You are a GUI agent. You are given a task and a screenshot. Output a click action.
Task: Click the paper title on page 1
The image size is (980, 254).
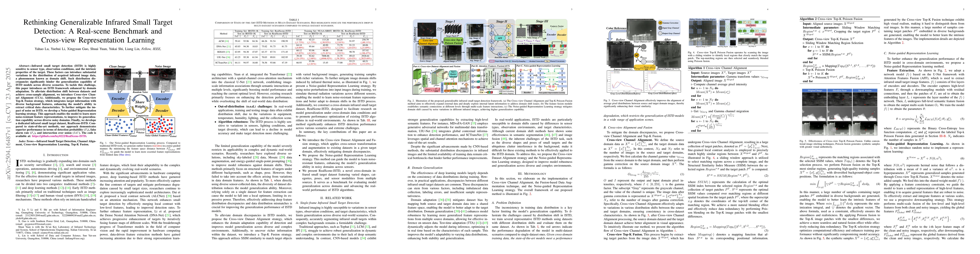click(98, 31)
